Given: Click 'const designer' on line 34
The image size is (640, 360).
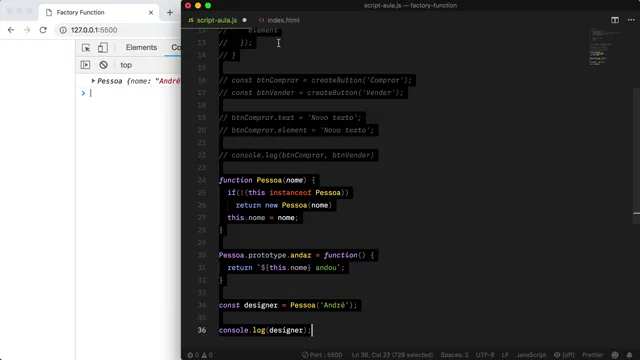Looking at the screenshot, I should tap(248, 305).
